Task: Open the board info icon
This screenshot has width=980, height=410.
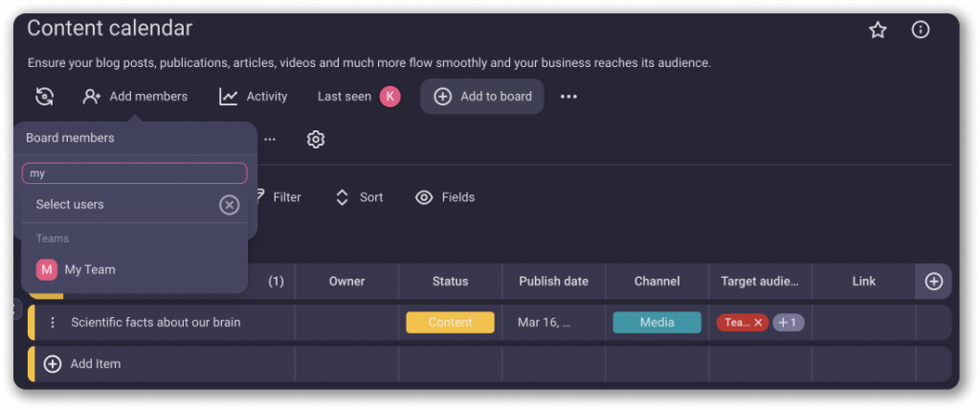Action: point(921,30)
